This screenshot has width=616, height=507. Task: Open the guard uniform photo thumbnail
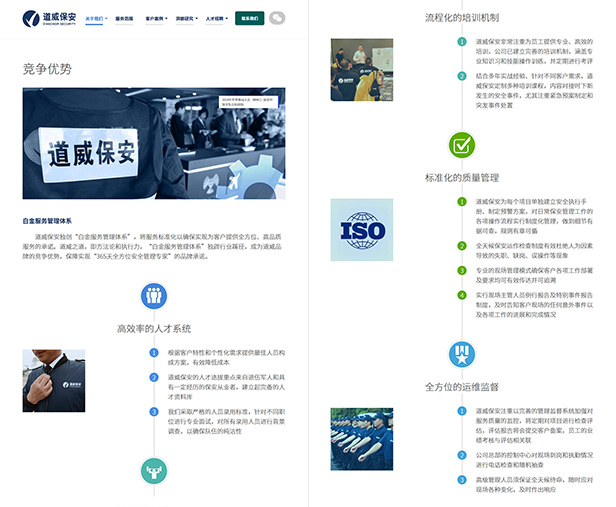(x=54, y=381)
